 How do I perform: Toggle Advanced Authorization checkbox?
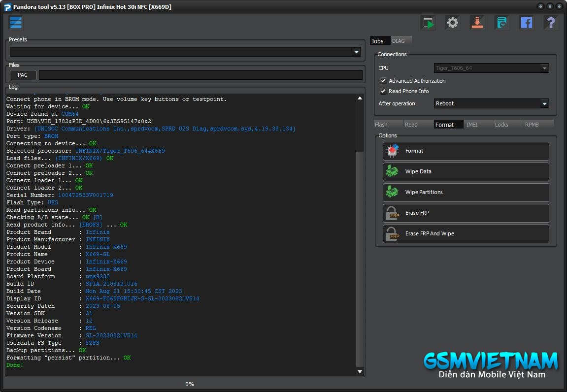(383, 81)
